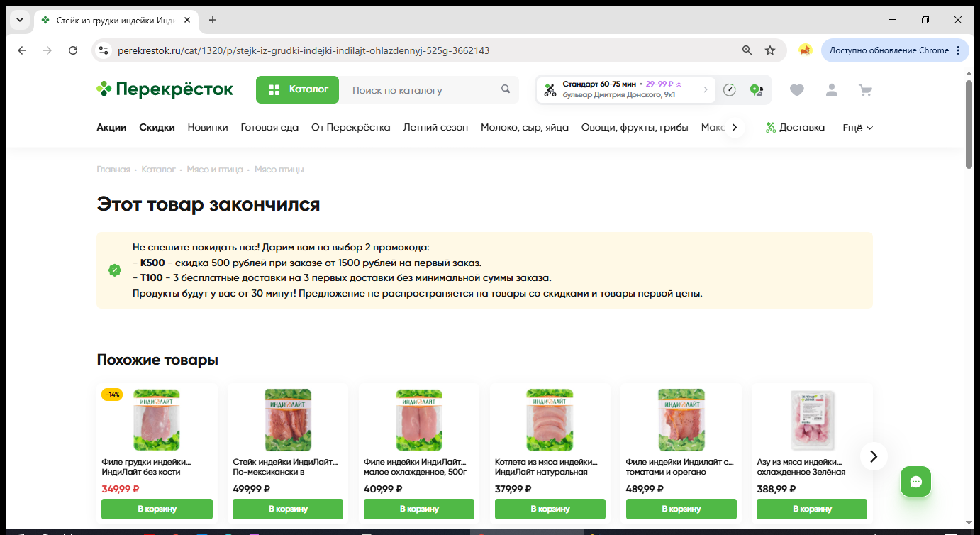Viewport: 980px width, 535px height.
Task: Open the Акции category
Action: tap(111, 128)
